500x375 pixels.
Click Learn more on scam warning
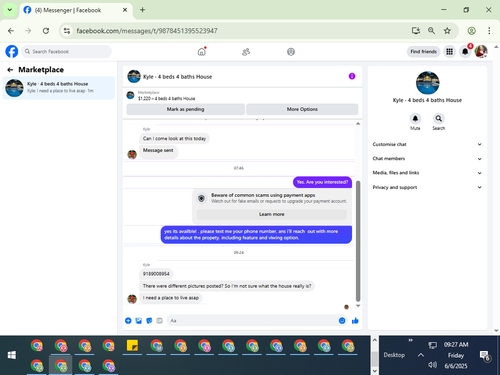[272, 214]
